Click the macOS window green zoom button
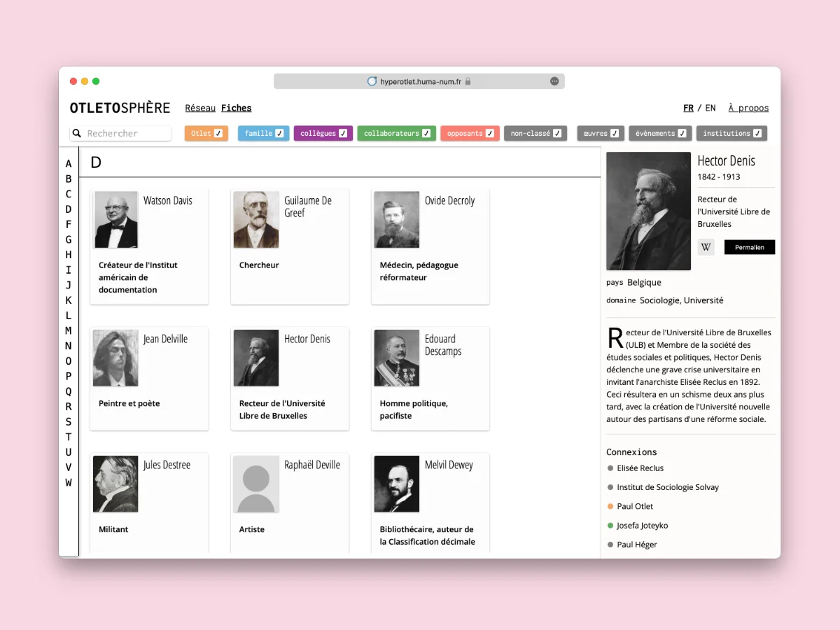Image resolution: width=840 pixels, height=630 pixels. (x=96, y=81)
